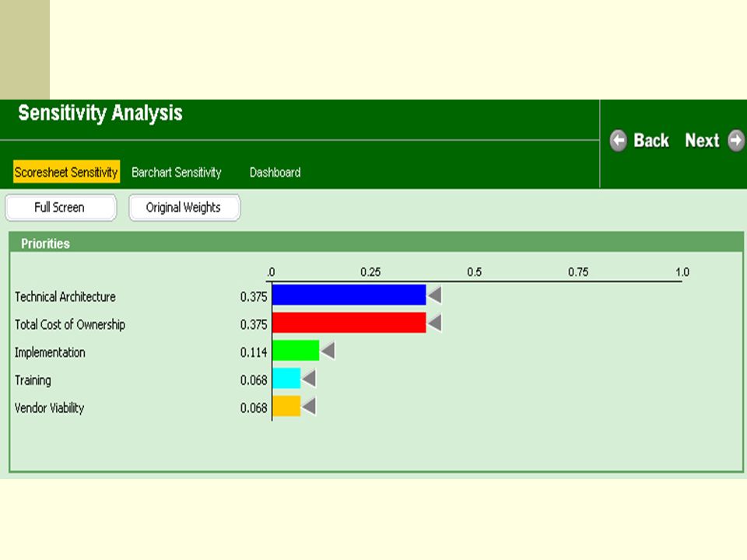Grab the Implementation slider handle
This screenshot has height=560, width=747.
[x=328, y=351]
